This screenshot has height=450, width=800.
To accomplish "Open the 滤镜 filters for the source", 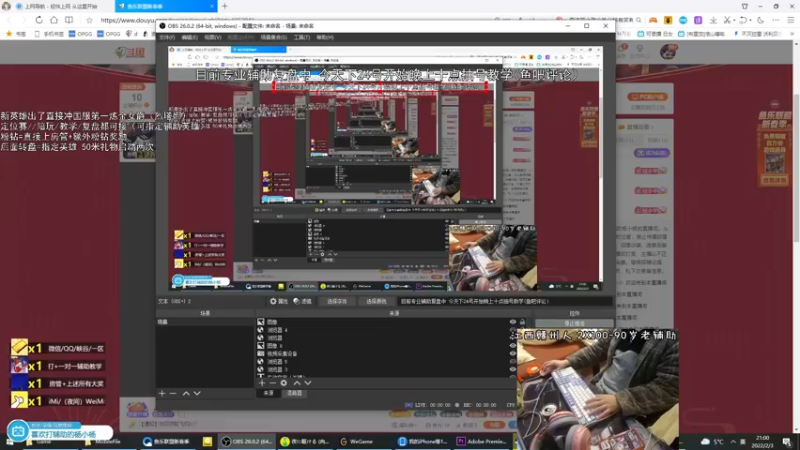I will point(302,302).
